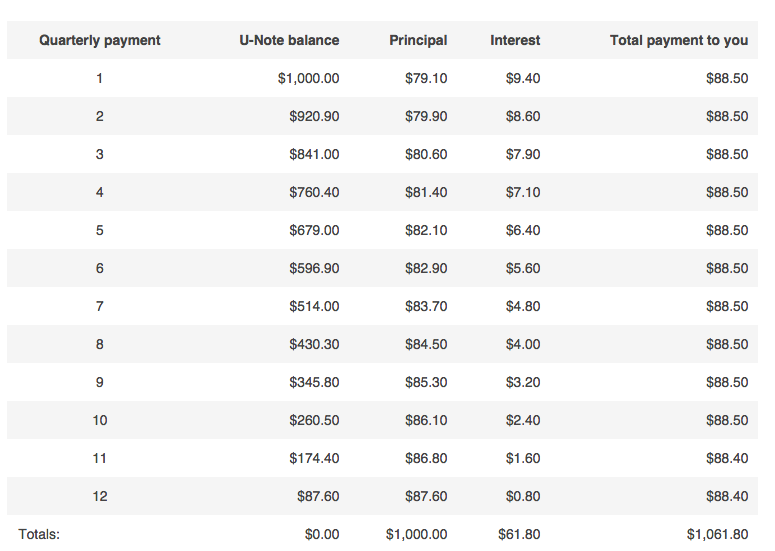The height and width of the screenshot is (551, 775).
Task: Select quarterly payment number 5
Action: (100, 230)
